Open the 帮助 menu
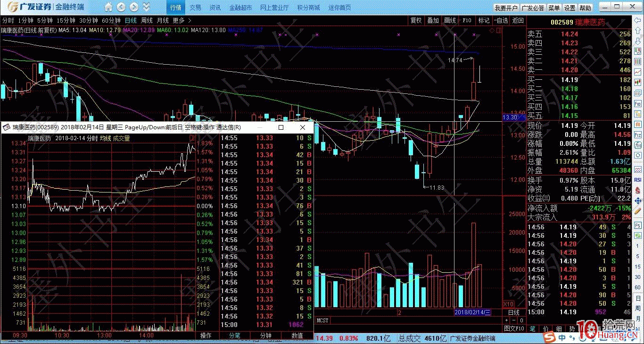Screen dimensions: 644x344 tap(585, 8)
